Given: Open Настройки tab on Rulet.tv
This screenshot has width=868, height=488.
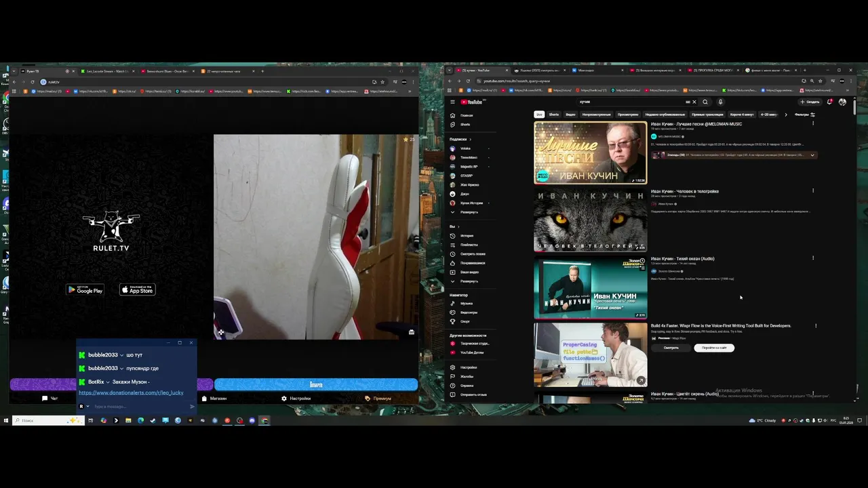Looking at the screenshot, I should click(296, 399).
